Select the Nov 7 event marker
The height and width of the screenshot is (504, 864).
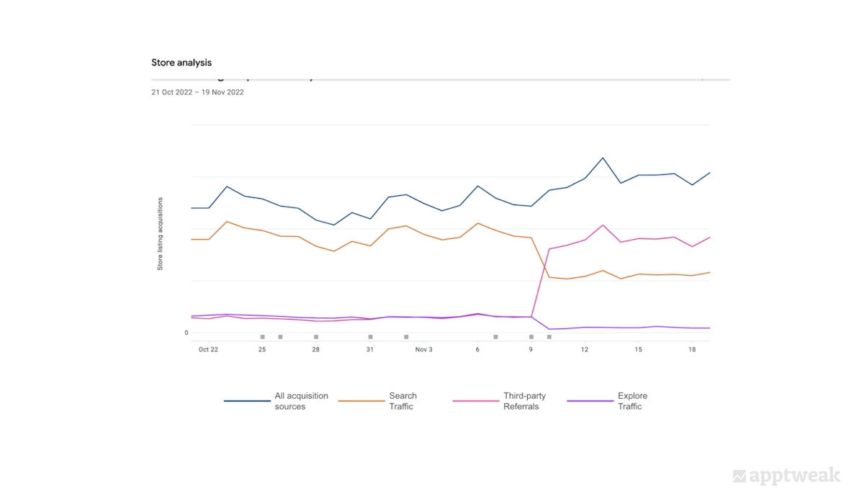click(495, 336)
